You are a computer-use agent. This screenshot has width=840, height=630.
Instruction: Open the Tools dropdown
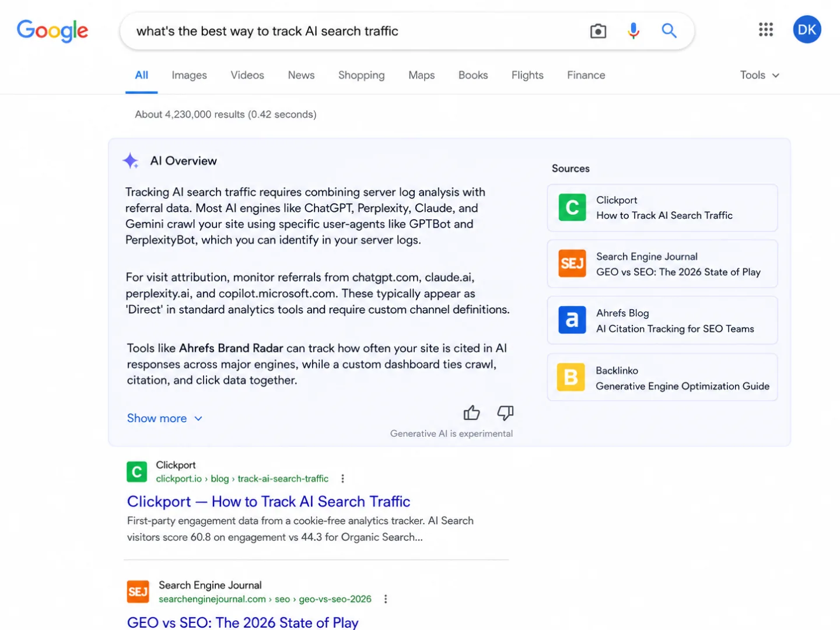click(x=759, y=75)
